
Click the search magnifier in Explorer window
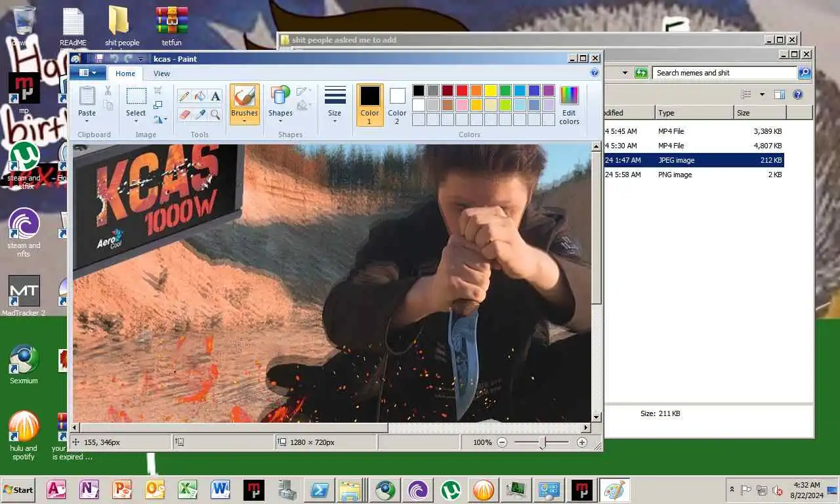[805, 73]
